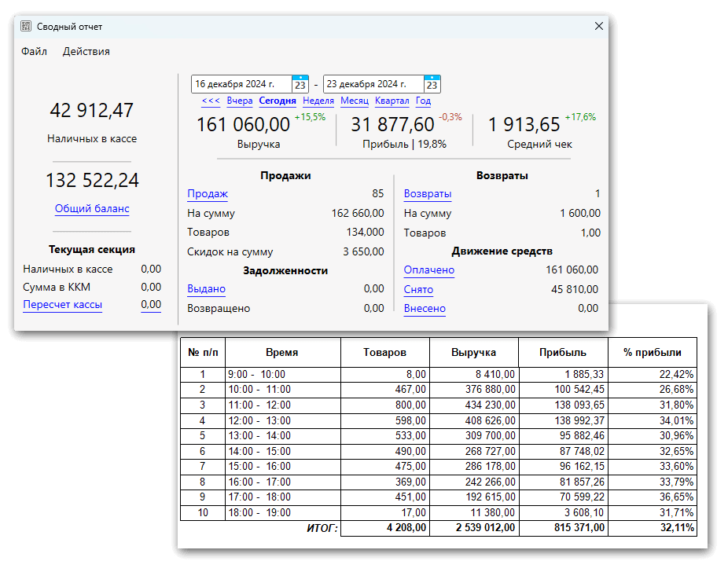
Task: Open the Действия menu
Action: [x=86, y=52]
